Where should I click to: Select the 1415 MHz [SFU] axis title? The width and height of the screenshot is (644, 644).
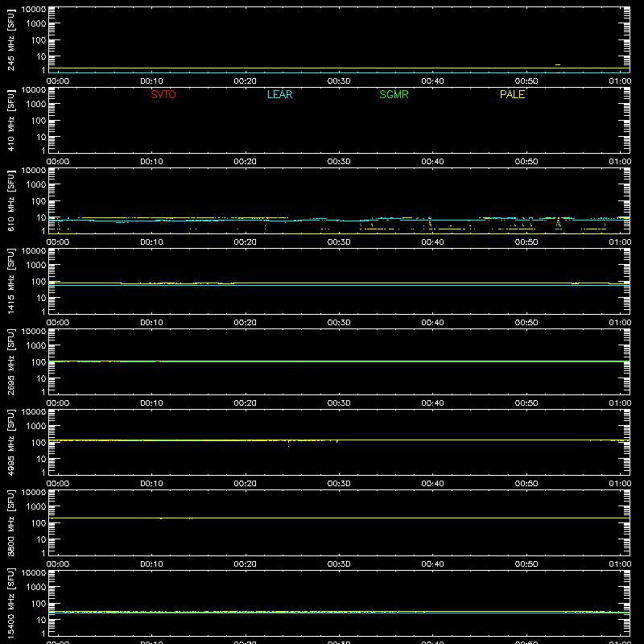point(10,282)
